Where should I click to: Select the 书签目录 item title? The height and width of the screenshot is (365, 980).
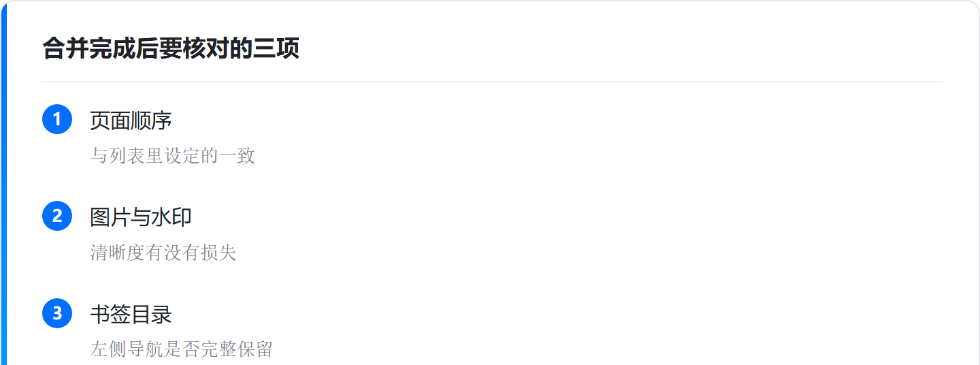point(131,315)
